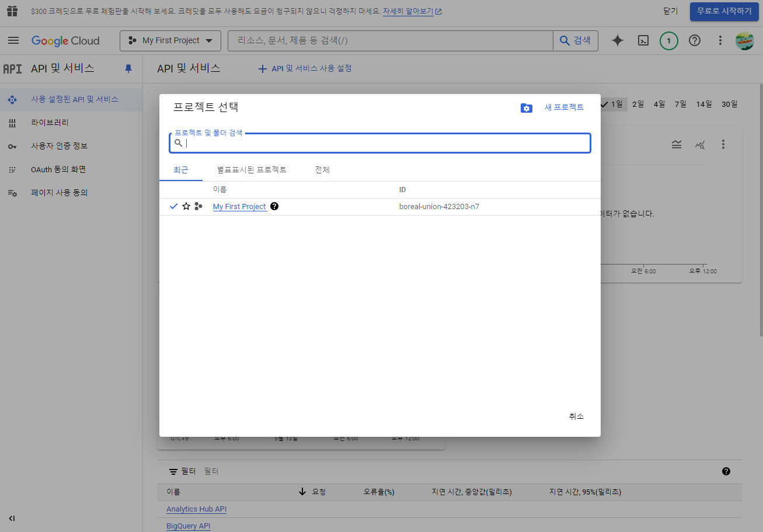Screen dimensions: 763x532
Task: Click 새 프로젝트 in dialog
Action: tap(564, 107)
